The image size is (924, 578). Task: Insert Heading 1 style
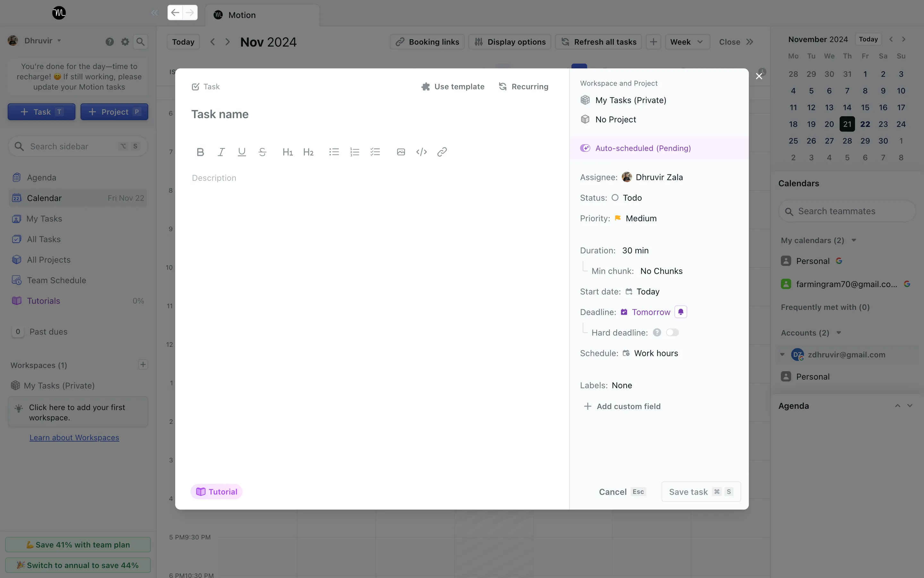[287, 152]
